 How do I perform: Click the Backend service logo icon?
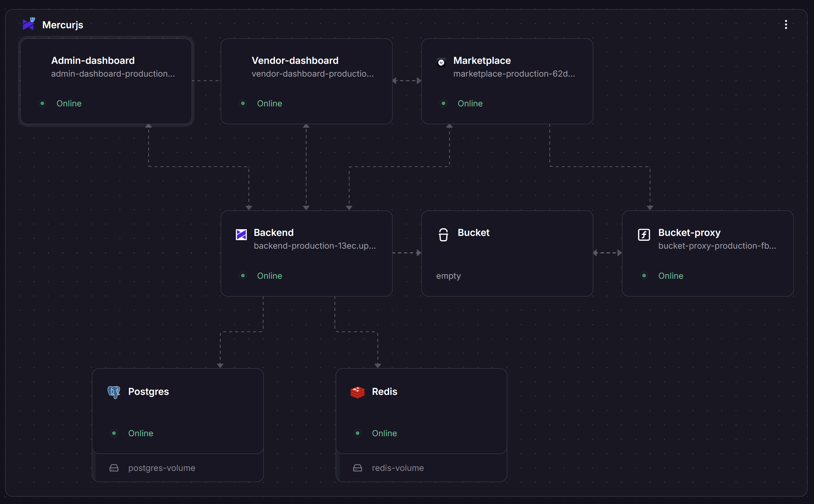coord(241,234)
